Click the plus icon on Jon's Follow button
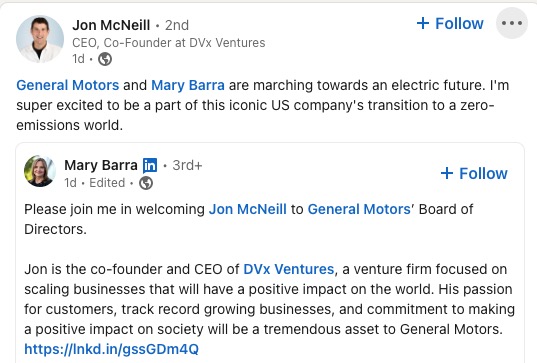Viewport: 537px width, 363px height. [423, 23]
